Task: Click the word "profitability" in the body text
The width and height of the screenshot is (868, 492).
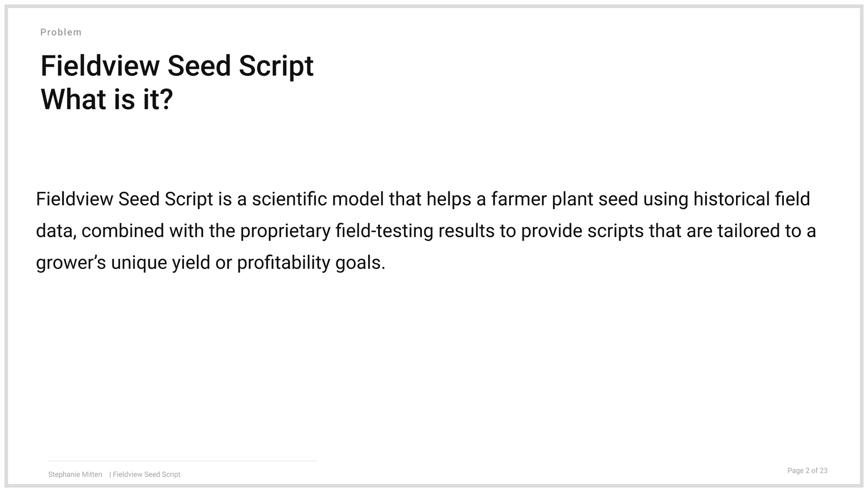Action: tap(283, 263)
